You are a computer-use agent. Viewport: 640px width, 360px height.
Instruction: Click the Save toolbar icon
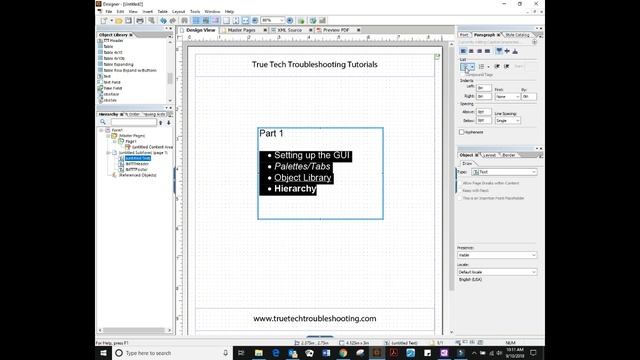point(128,20)
